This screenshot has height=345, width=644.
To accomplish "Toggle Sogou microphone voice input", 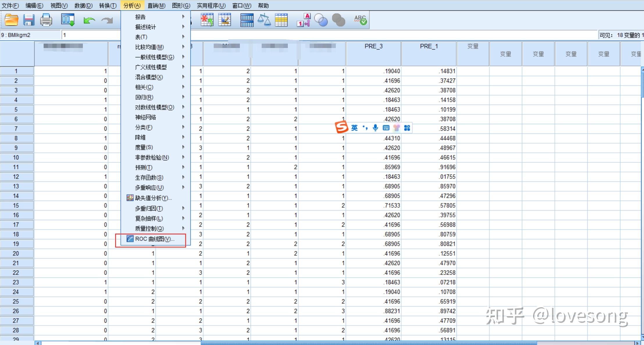I will [x=375, y=128].
